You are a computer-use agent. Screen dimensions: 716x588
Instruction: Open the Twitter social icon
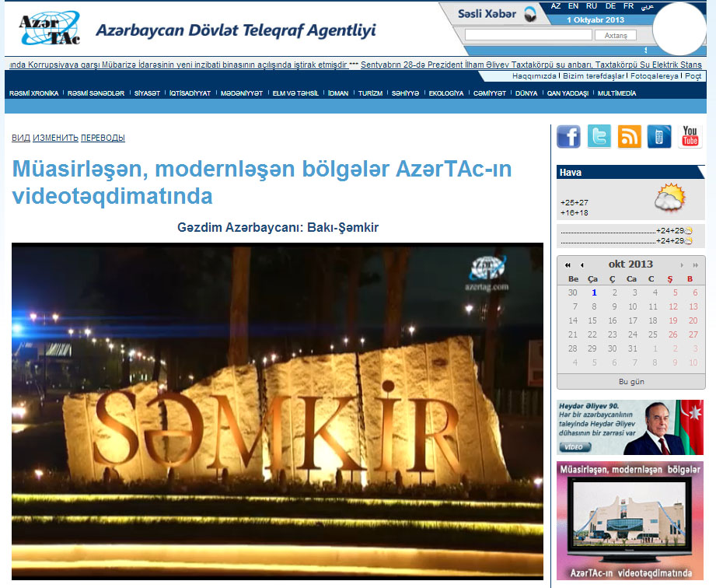tap(599, 137)
